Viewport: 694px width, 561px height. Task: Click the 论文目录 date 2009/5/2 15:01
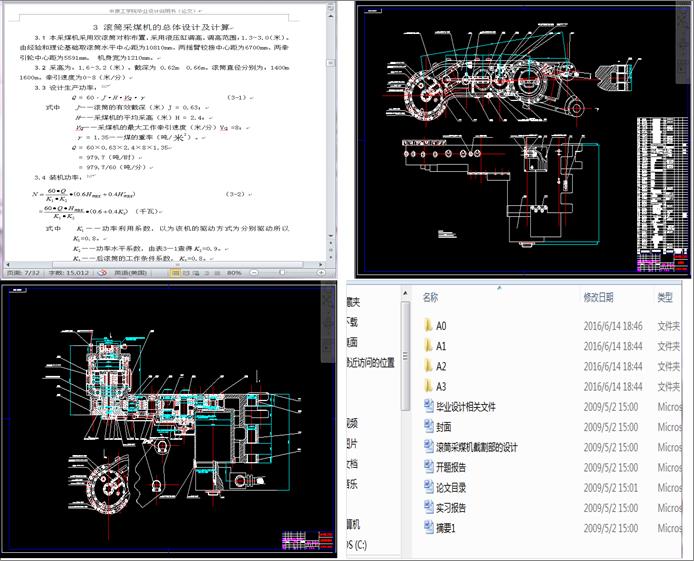(x=611, y=488)
